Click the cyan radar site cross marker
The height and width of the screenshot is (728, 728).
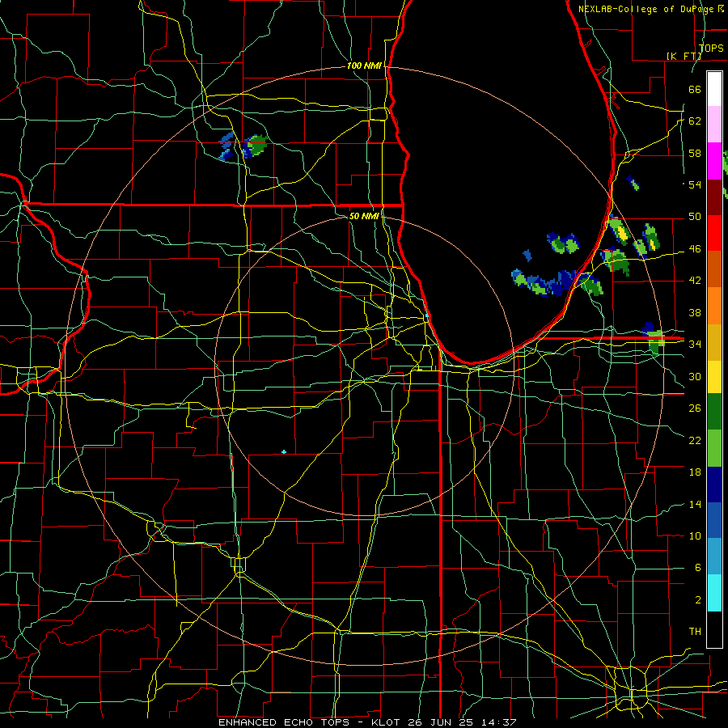pyautogui.click(x=284, y=451)
